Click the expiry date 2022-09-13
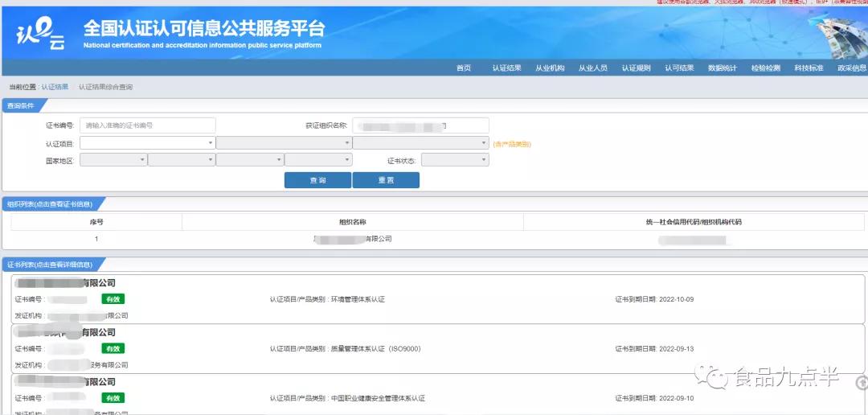868x415 pixels. 676,349
